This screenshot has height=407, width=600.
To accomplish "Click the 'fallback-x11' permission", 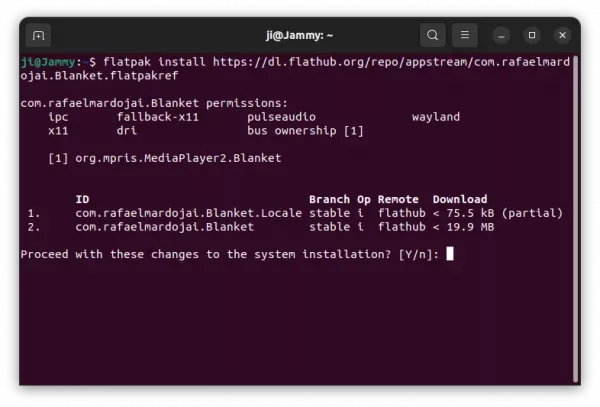I will coord(158,117).
